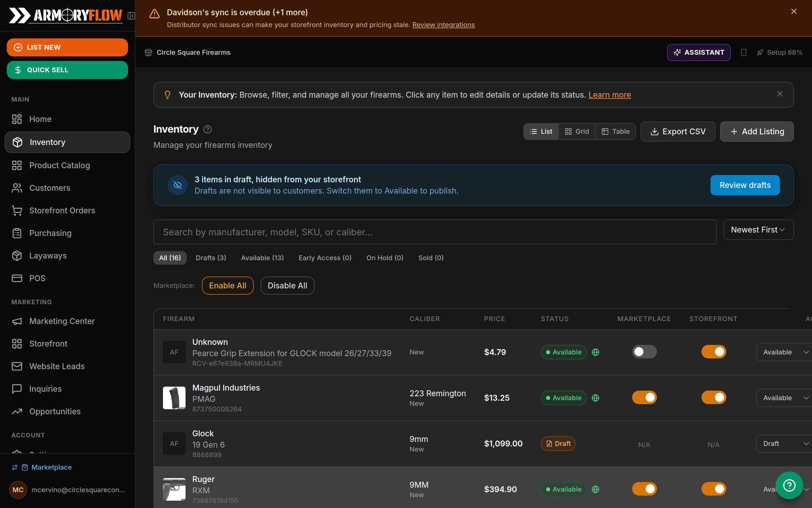Select the All (16) filter tab

[x=170, y=258]
